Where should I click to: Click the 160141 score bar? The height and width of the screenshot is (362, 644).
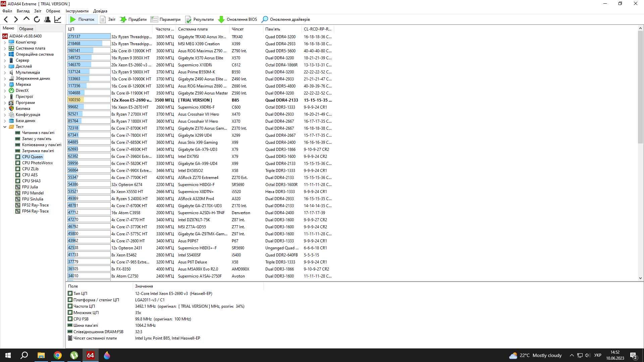(89, 51)
